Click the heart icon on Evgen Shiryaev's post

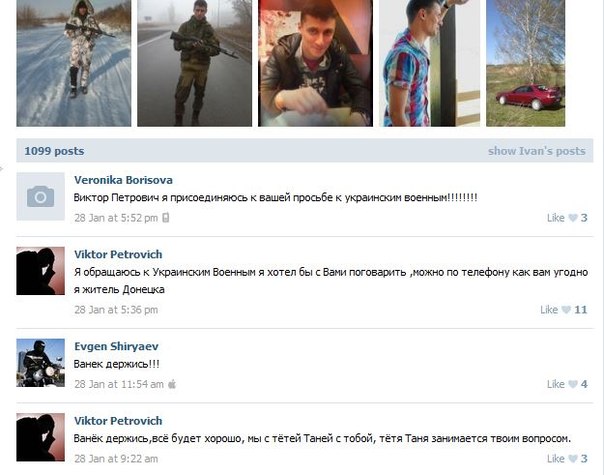pos(573,384)
